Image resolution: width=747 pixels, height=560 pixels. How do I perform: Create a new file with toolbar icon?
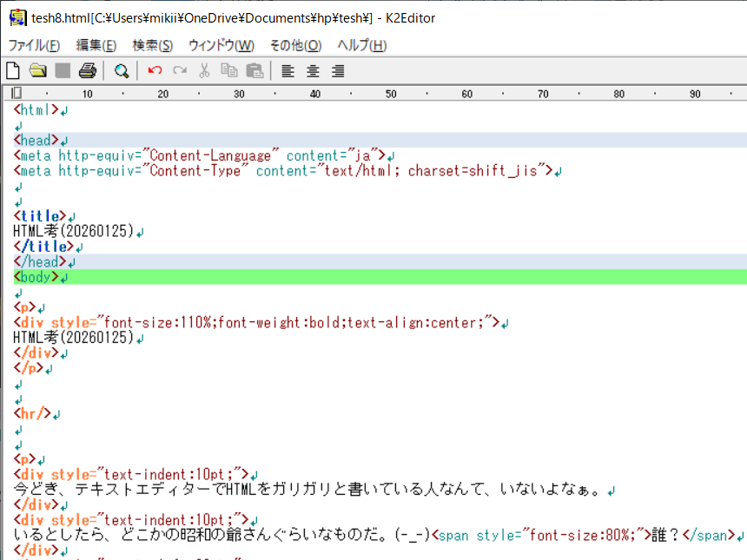coord(13,70)
